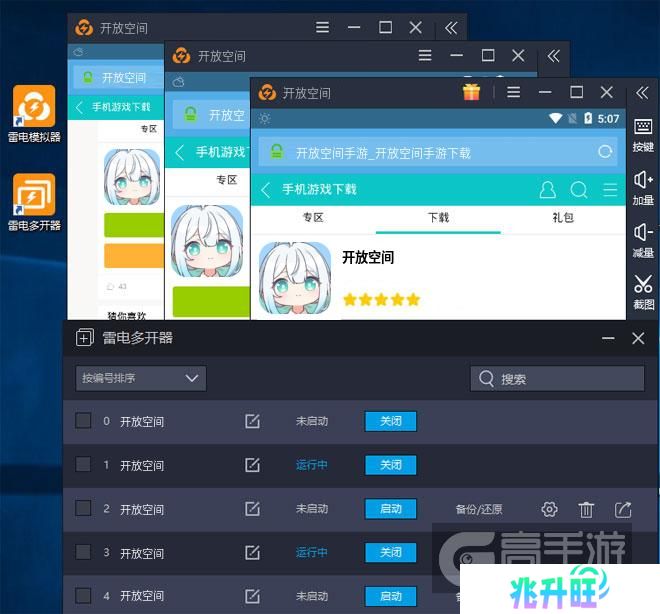
Task: Click 运行中 status of instance 3
Action: pyautogui.click(x=311, y=553)
